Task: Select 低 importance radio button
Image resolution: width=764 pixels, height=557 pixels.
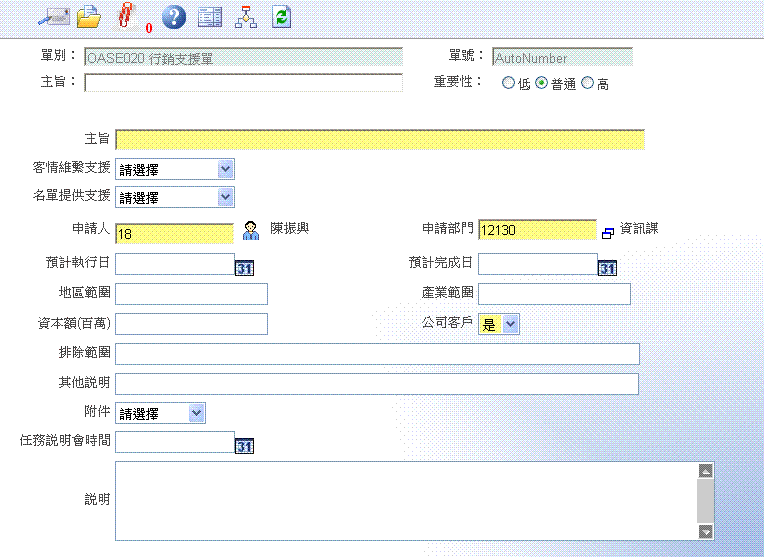Action: [509, 84]
